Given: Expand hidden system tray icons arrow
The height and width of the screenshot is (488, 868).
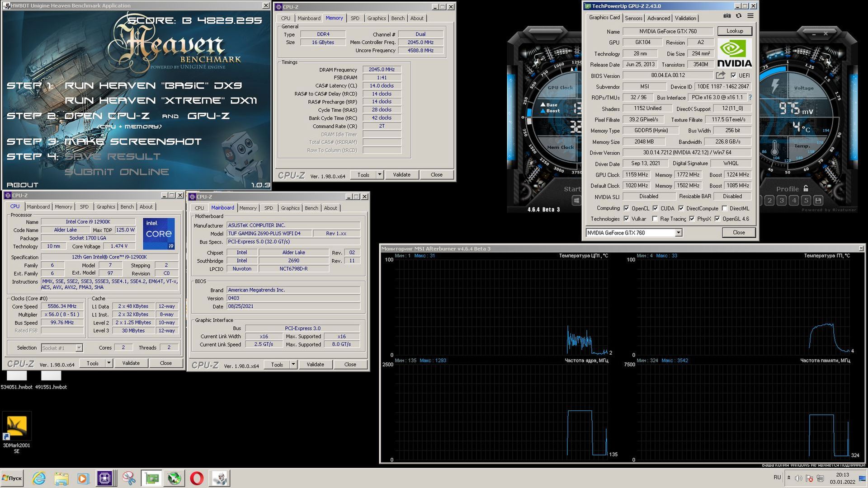Looking at the screenshot, I should pyautogui.click(x=789, y=478).
